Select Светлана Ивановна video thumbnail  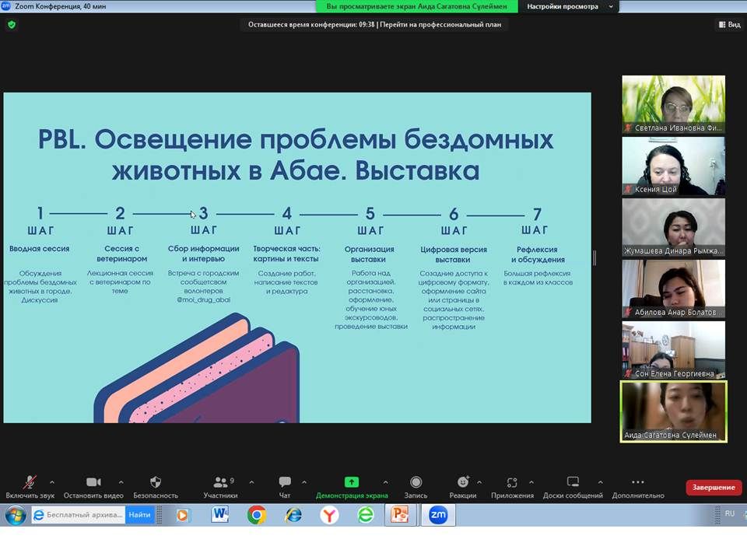pyautogui.click(x=673, y=104)
